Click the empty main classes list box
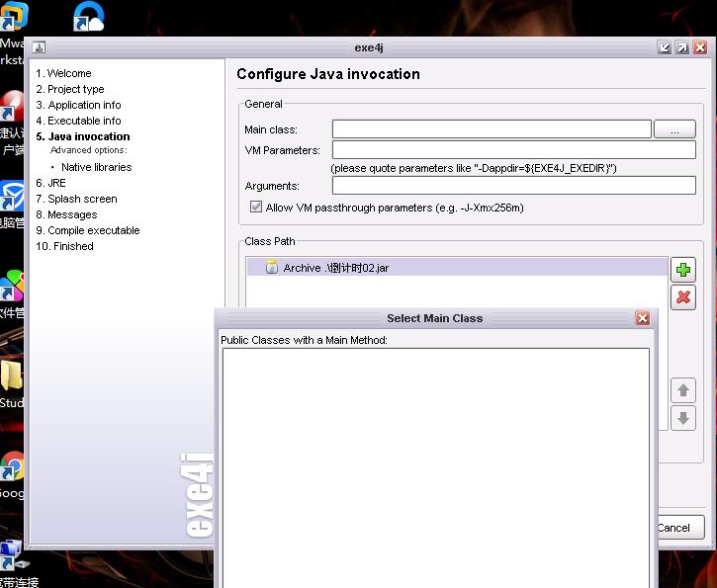This screenshot has width=717, height=588. 436,467
